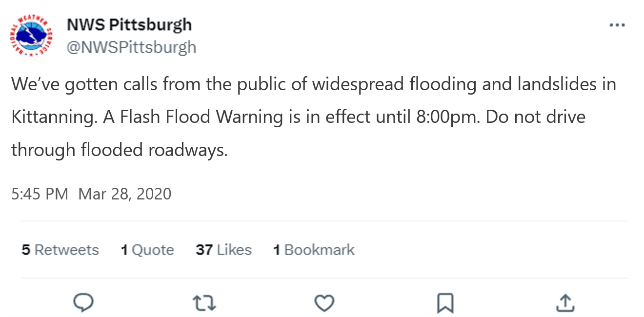Screen dimensions: 644x317
Task: Open the share tweet upload arrow icon
Action: tap(565, 303)
